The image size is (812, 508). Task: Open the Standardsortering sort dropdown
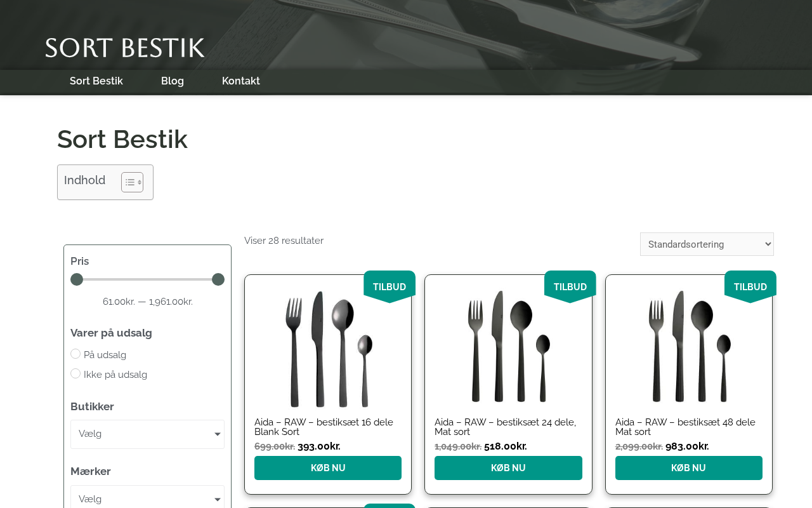tap(707, 244)
